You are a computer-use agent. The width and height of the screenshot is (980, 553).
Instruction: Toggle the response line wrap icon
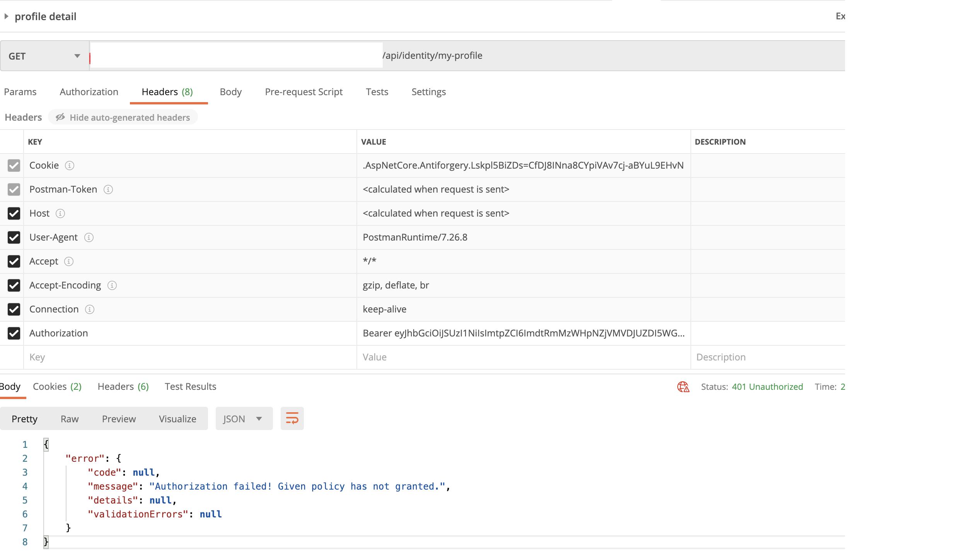[292, 418]
